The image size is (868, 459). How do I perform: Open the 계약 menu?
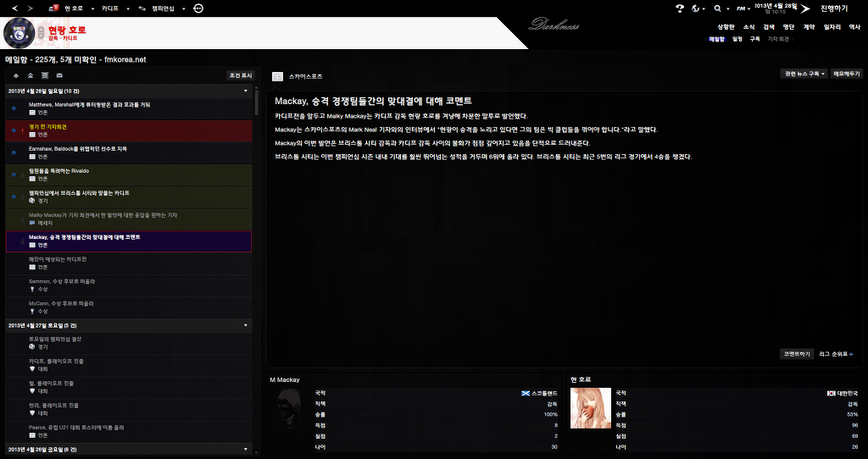click(x=809, y=26)
